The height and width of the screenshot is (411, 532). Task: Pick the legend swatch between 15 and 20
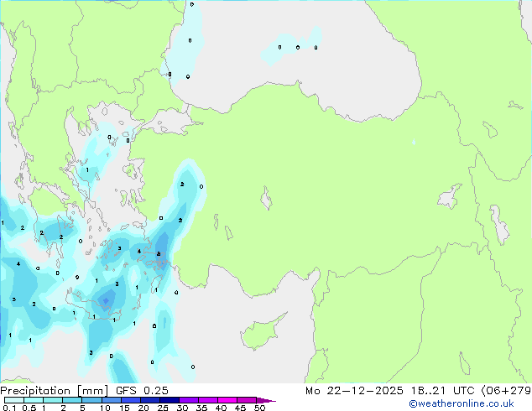coord(130,400)
